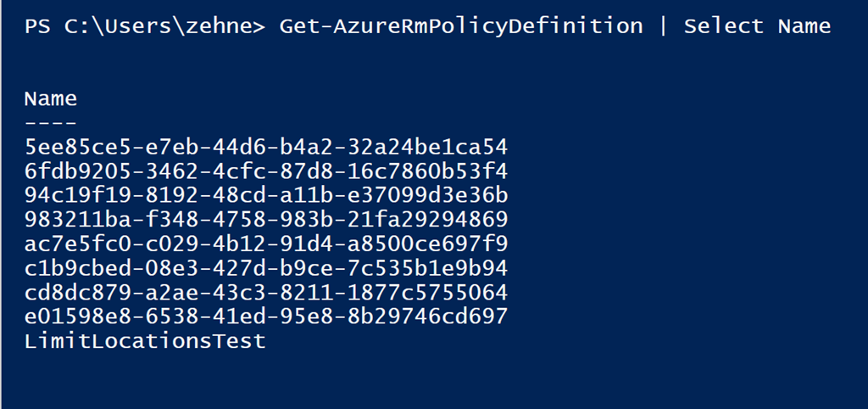Click the policy ID starting with 5ee85ce5
868x409 pixels.
coord(266,148)
